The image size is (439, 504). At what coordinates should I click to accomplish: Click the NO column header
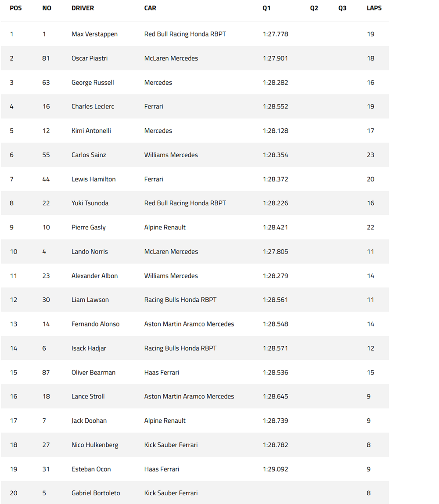point(47,8)
